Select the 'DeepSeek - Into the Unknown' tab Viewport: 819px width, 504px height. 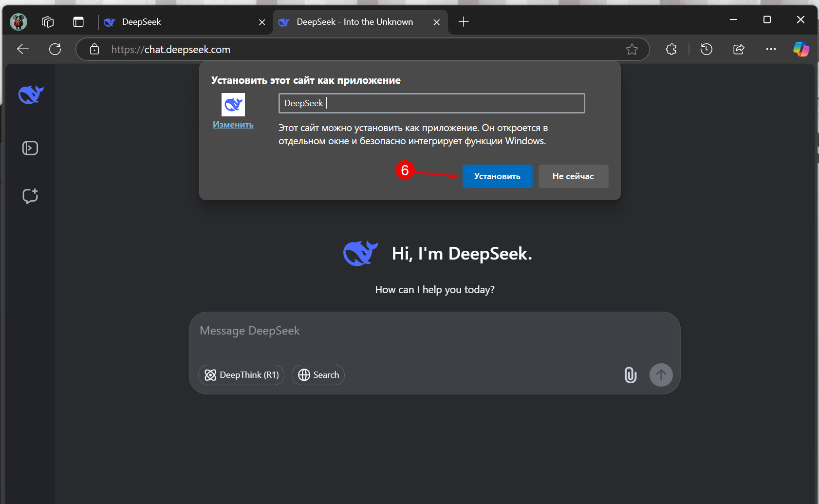360,22
